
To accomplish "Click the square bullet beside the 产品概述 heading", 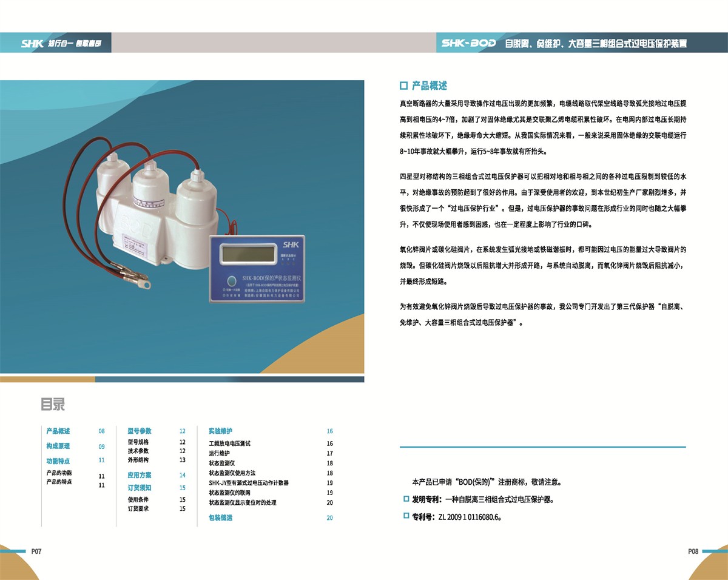I will (x=404, y=86).
